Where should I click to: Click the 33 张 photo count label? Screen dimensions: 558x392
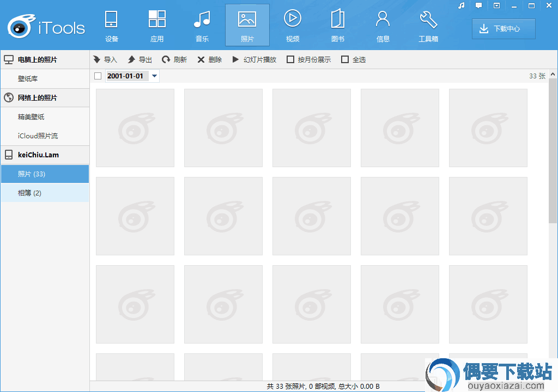click(x=537, y=76)
